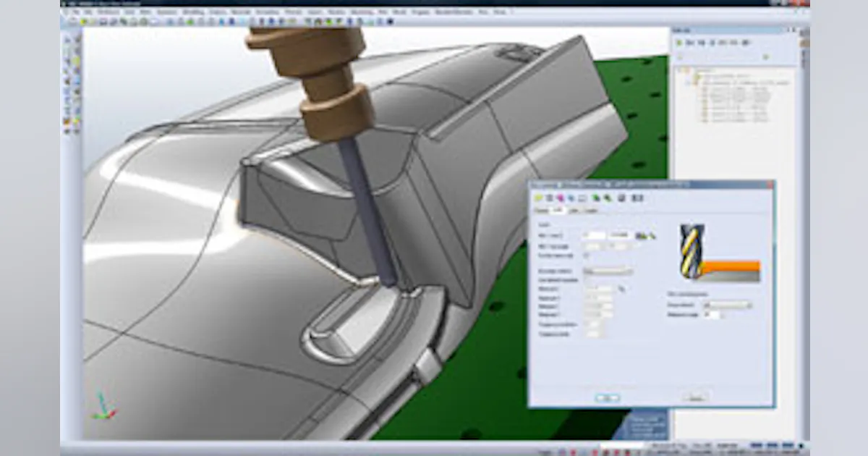The height and width of the screenshot is (456, 868).
Task: Click the magenta icon in the dialog toolbar
Action: coord(559,198)
